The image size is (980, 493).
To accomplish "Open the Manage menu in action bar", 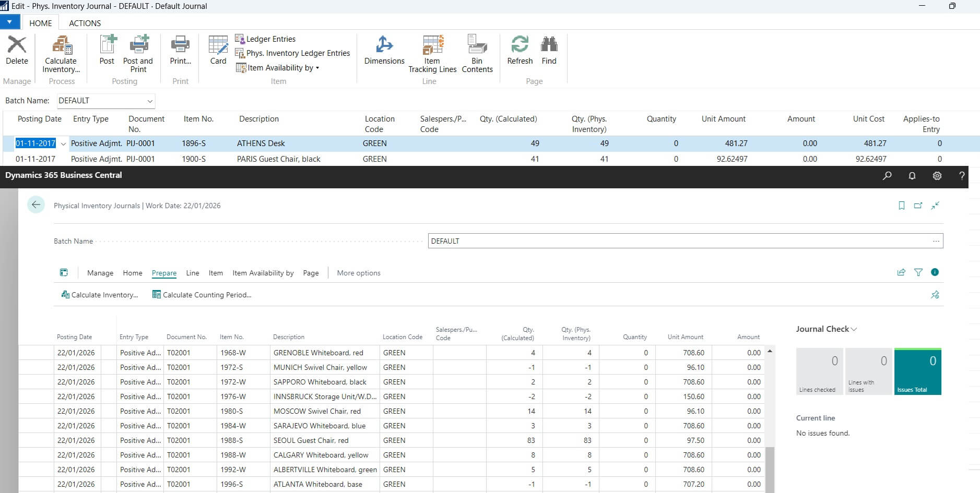I will [x=100, y=273].
